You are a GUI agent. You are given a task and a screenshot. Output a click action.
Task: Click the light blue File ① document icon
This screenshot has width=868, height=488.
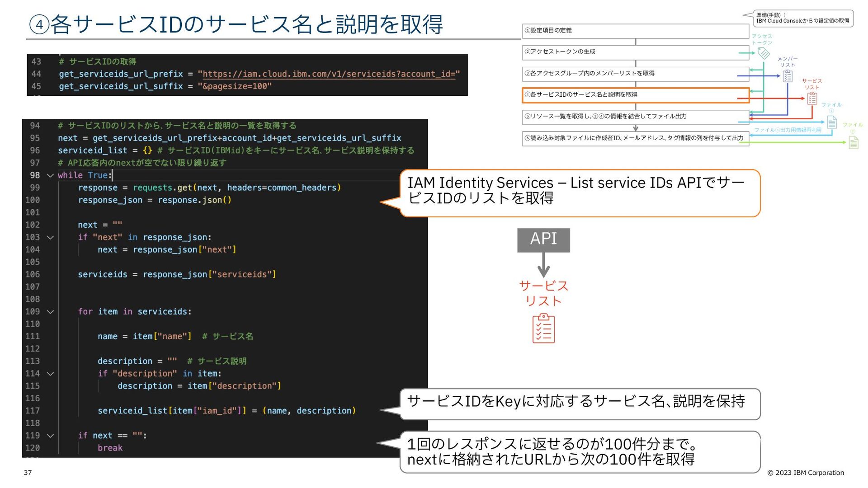831,122
